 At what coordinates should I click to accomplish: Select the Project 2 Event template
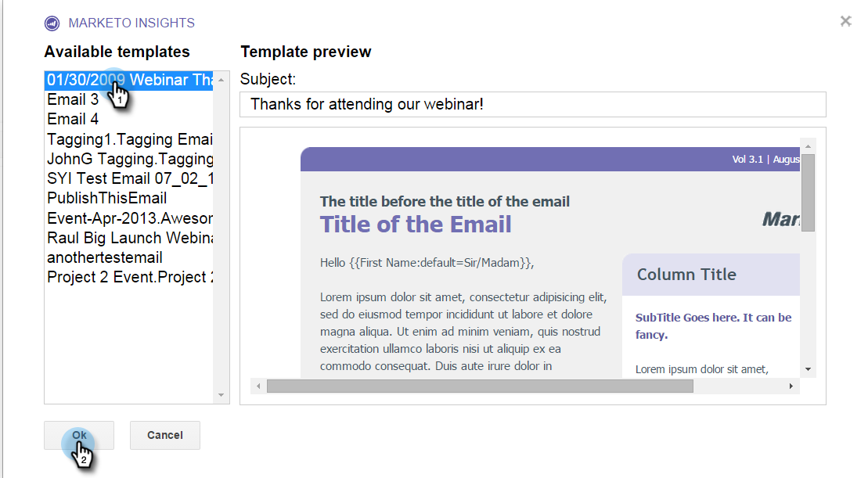[129, 277]
